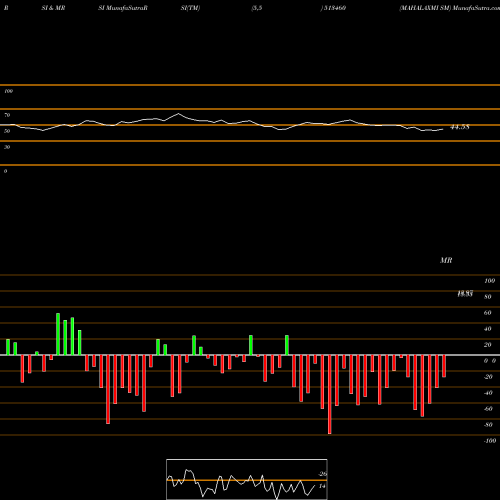Screen dimensions: 500x500
Task: Click the "SI(TM)" header text
Action: tap(190, 8)
